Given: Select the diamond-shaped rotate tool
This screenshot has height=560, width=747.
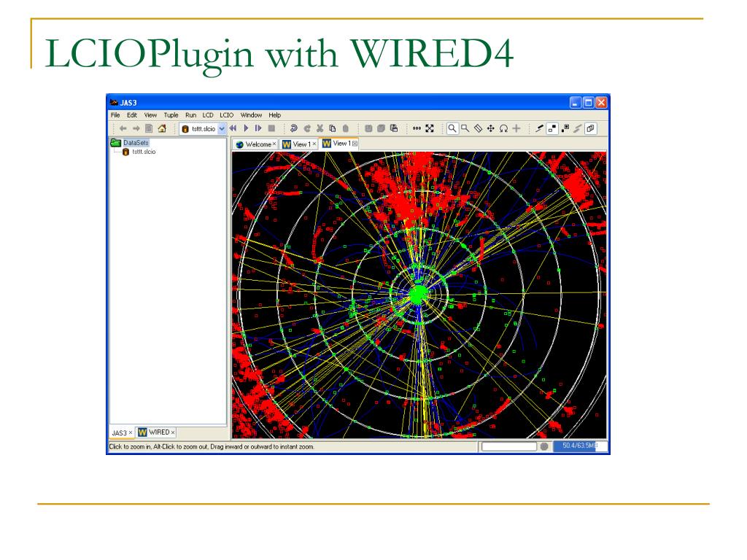Looking at the screenshot, I should 478,128.
